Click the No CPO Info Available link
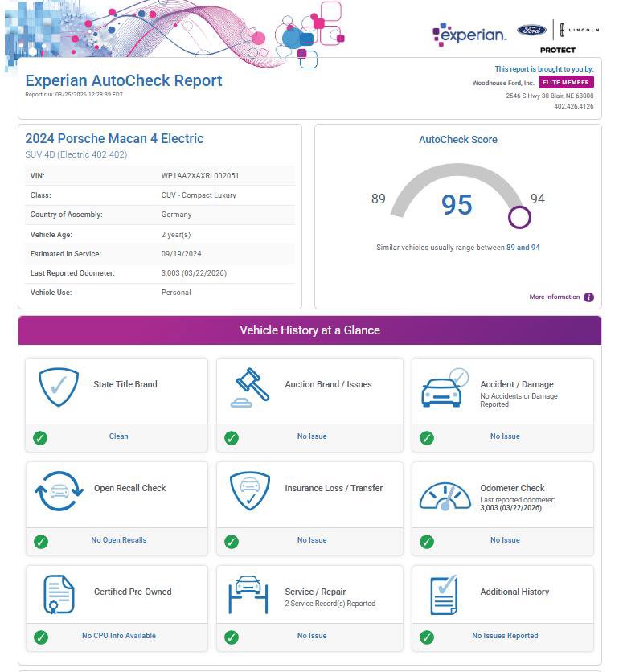 click(119, 636)
